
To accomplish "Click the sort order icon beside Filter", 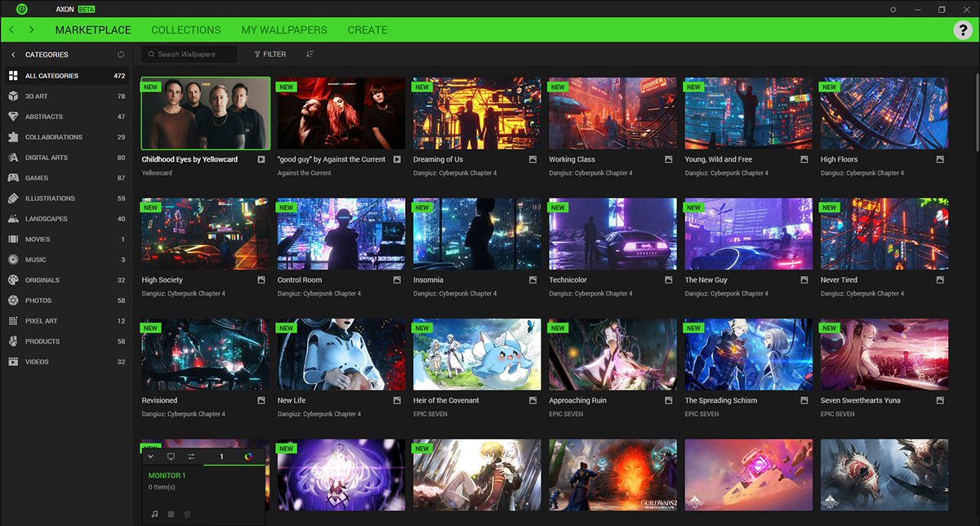I will (x=310, y=54).
